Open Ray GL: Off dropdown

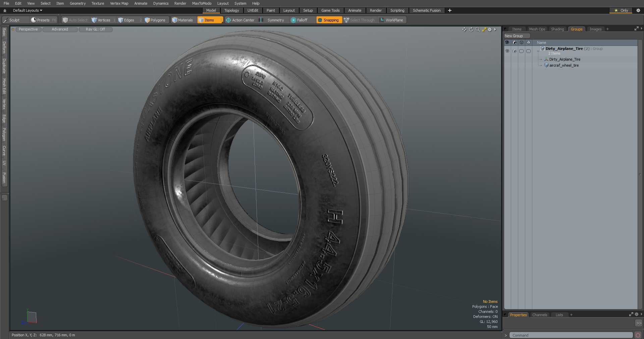96,29
